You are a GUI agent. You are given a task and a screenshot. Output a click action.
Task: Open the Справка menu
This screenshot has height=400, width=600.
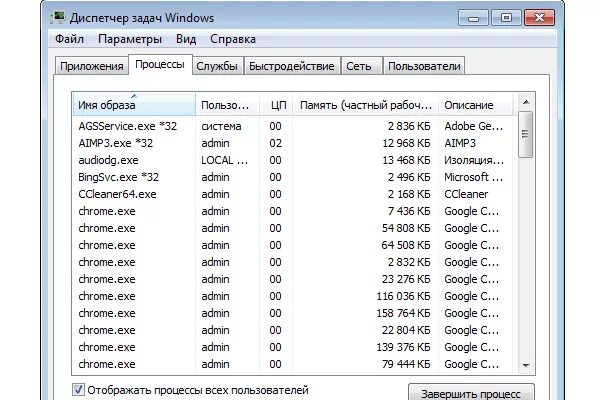[x=233, y=39]
